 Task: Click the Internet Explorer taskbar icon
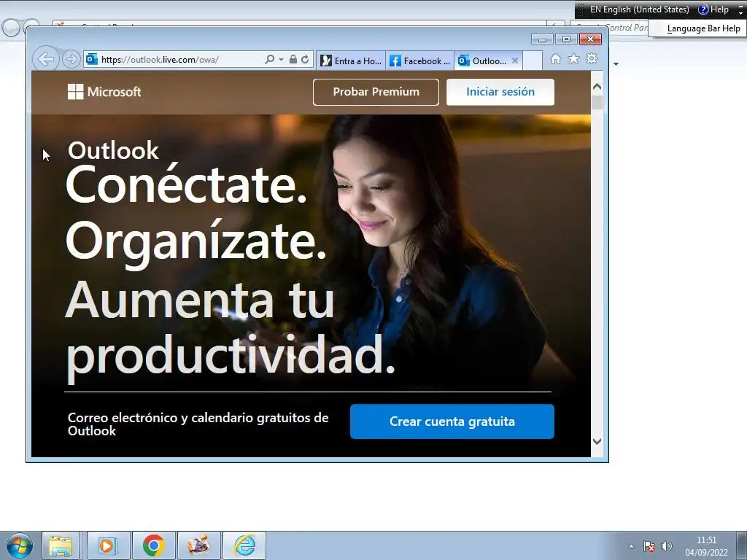coord(244,545)
